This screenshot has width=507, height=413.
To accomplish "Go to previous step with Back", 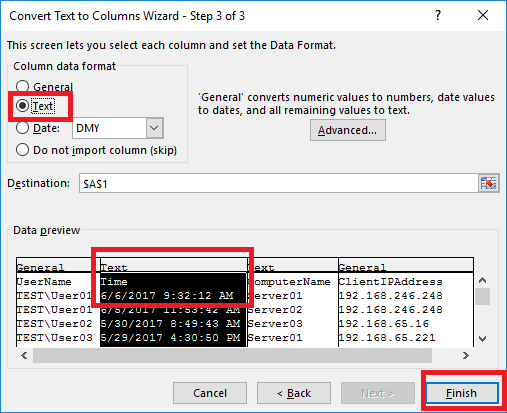I will tap(294, 393).
